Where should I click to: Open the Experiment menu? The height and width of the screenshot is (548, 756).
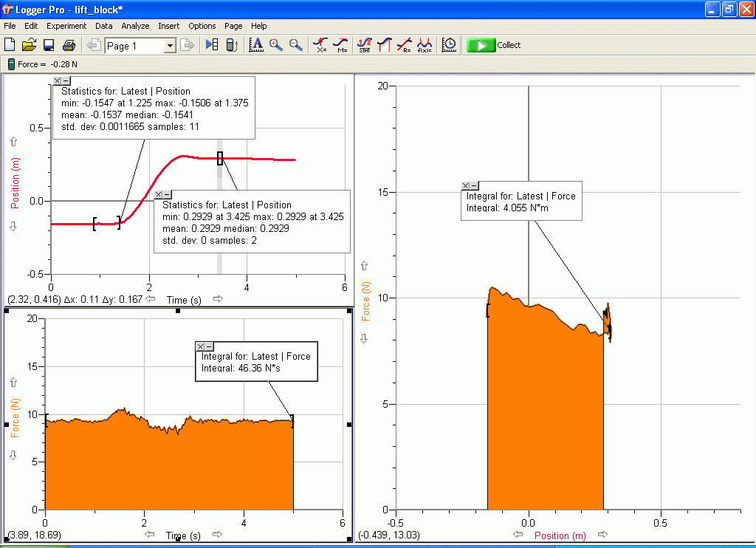(x=66, y=26)
